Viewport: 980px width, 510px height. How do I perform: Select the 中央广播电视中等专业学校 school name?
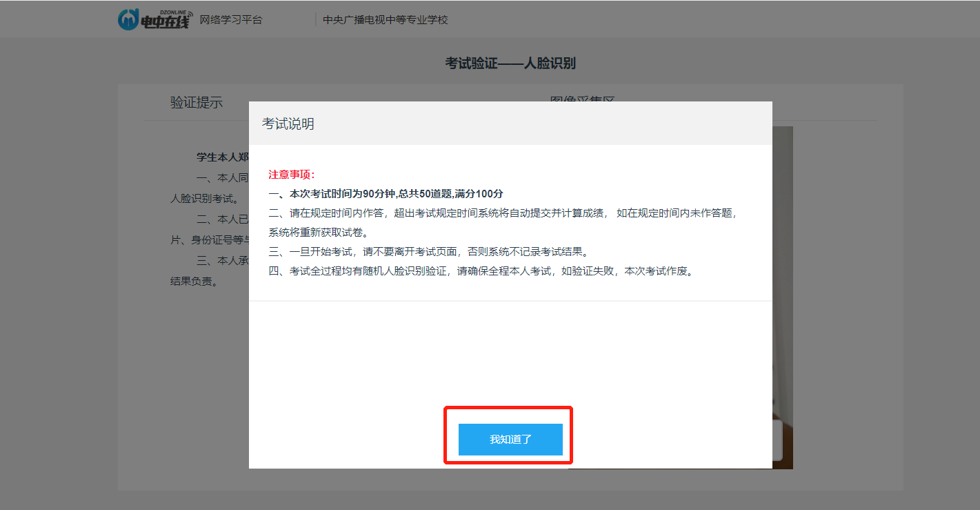(386, 19)
